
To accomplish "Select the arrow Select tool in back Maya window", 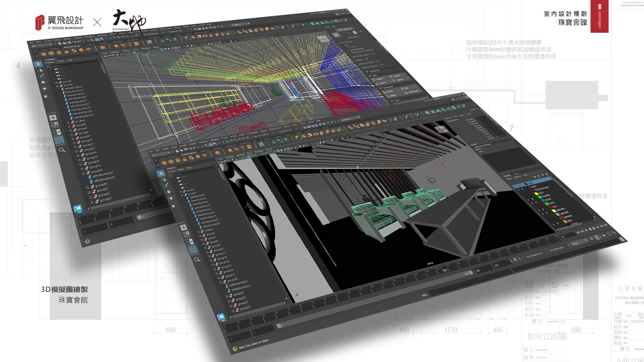I will [38, 64].
